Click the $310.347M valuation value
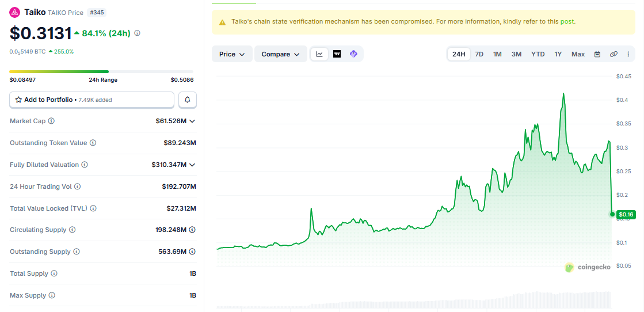This screenshot has width=644, height=312. [x=169, y=165]
